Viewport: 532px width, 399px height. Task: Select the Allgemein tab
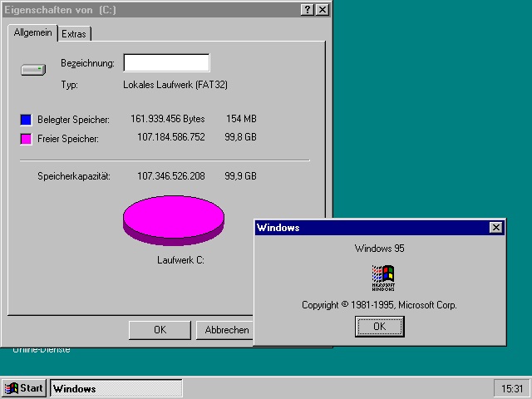coord(33,32)
